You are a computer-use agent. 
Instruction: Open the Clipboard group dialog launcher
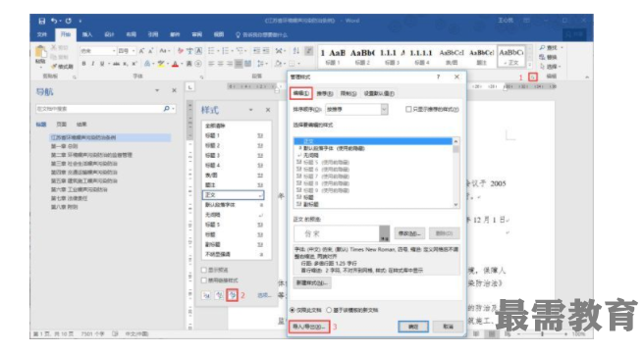[75, 76]
